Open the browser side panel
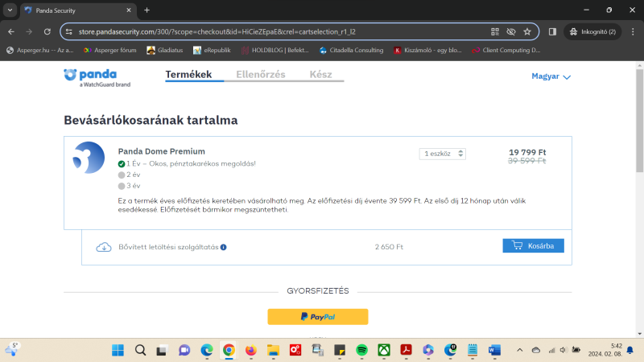 (552, 31)
